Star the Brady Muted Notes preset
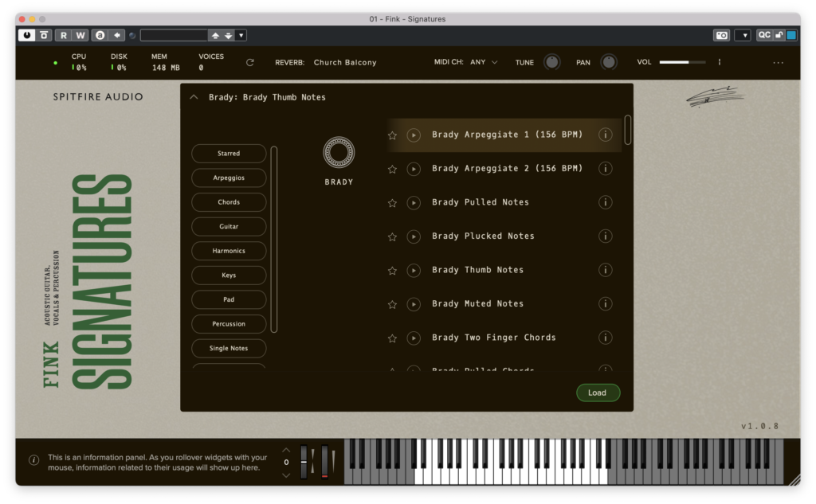816x504 pixels. point(392,304)
